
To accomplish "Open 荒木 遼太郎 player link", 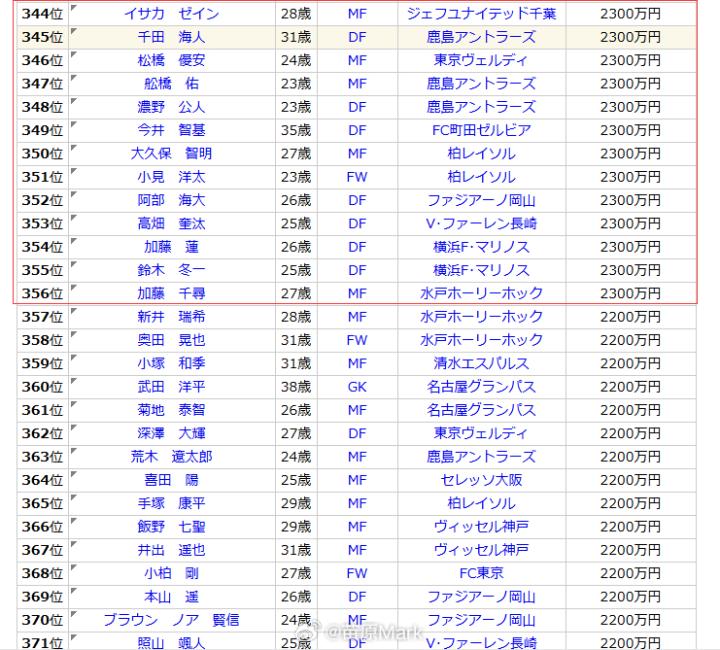I will (171, 456).
